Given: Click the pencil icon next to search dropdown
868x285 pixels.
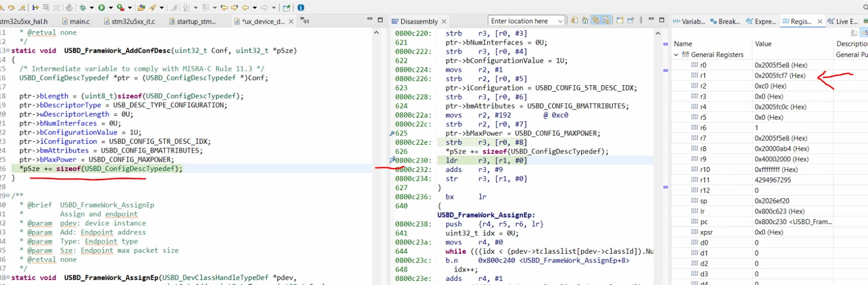Looking at the screenshot, I should pos(173,8).
